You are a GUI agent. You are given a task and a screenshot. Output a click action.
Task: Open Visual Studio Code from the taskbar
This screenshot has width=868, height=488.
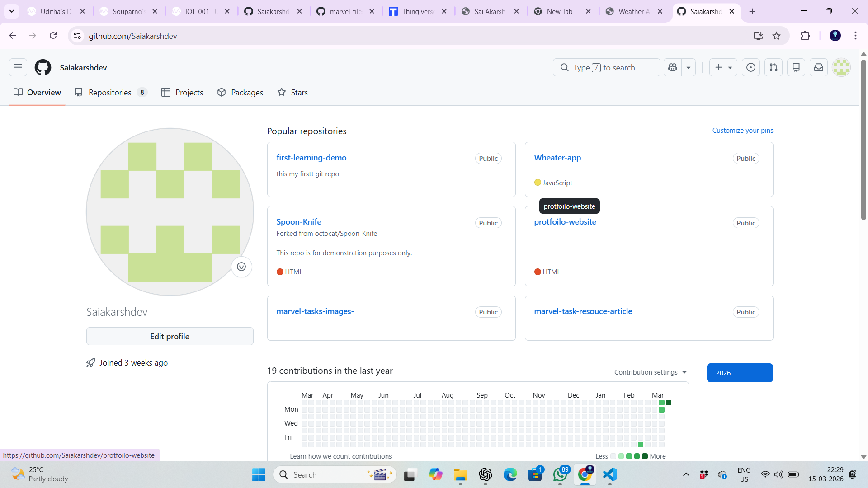click(610, 474)
